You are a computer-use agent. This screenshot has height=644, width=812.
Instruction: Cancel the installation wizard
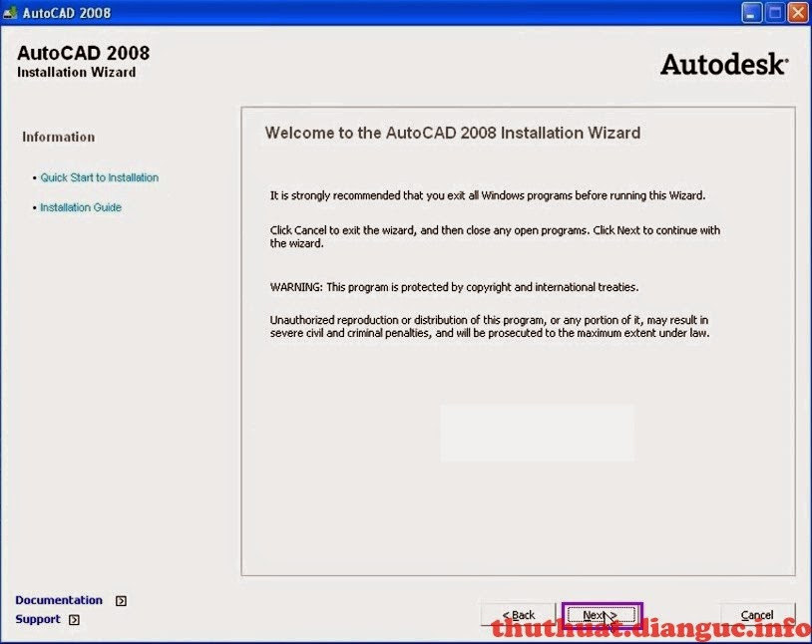coord(757,614)
